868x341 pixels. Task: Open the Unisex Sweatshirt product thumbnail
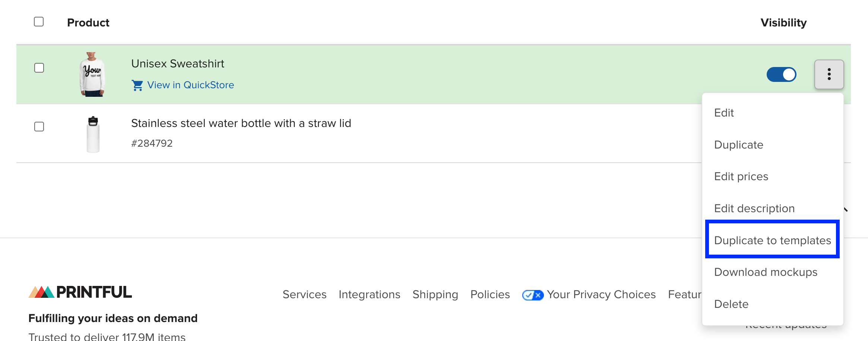[92, 74]
